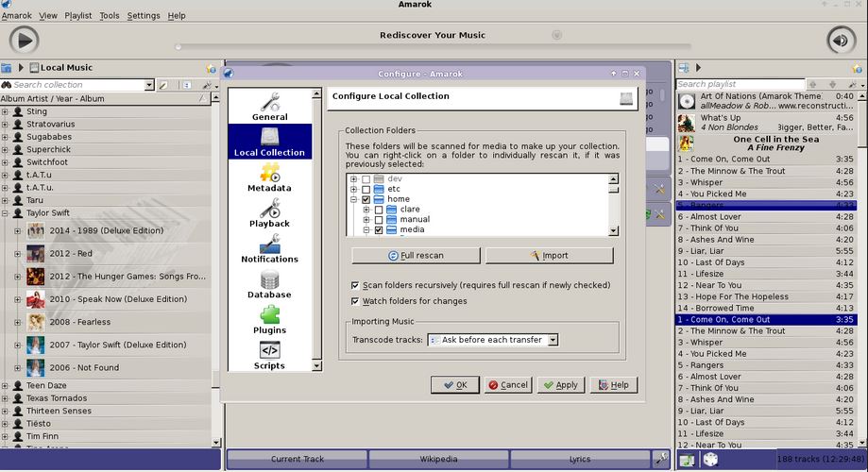868x472 pixels.
Task: Open the Transcode tracks dropdown
Action: tap(493, 340)
